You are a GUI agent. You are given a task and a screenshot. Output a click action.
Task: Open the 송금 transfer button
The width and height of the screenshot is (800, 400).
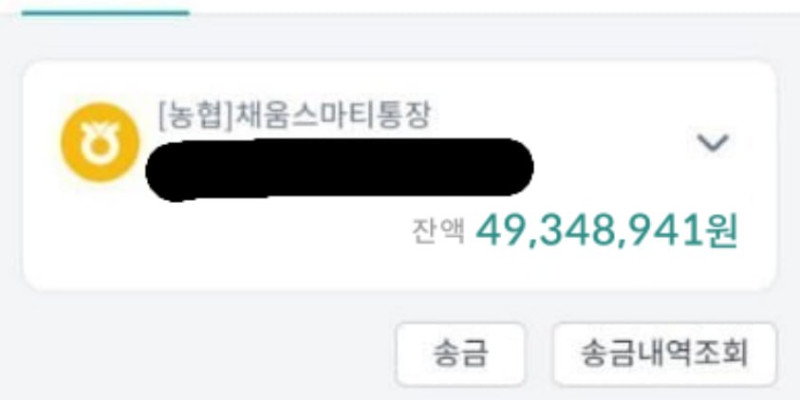461,354
